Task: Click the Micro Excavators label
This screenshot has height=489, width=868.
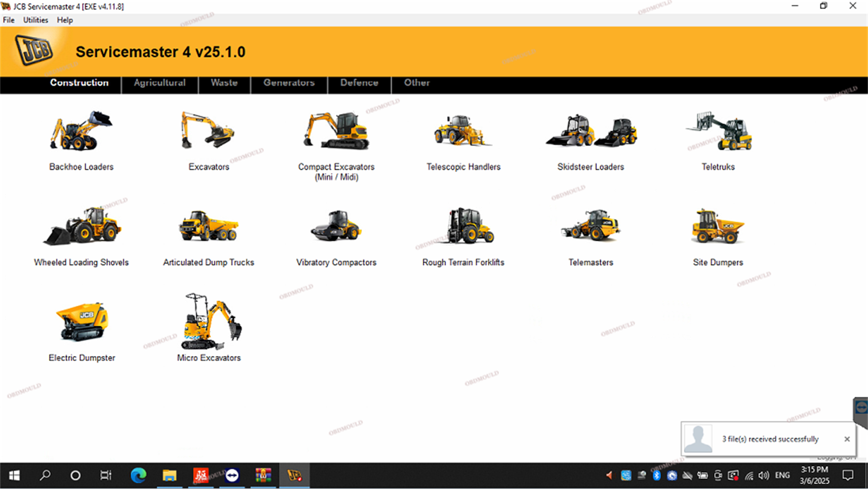Action: [209, 358]
